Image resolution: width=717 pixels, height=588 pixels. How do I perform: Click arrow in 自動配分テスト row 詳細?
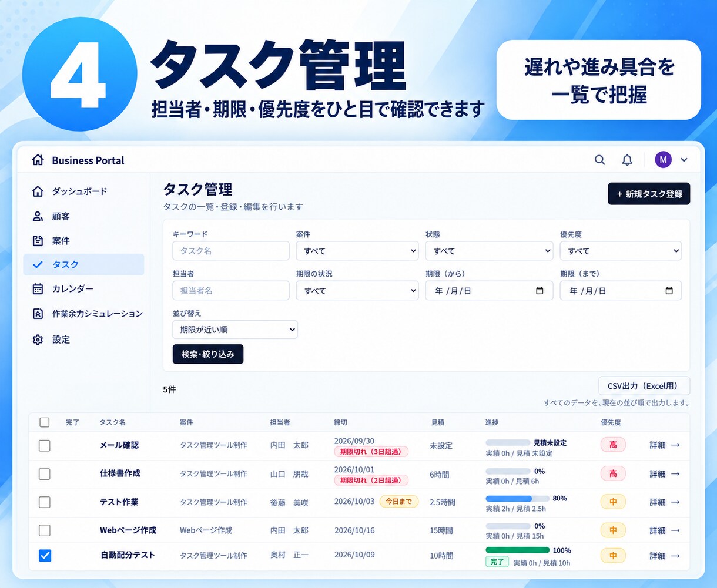click(675, 556)
